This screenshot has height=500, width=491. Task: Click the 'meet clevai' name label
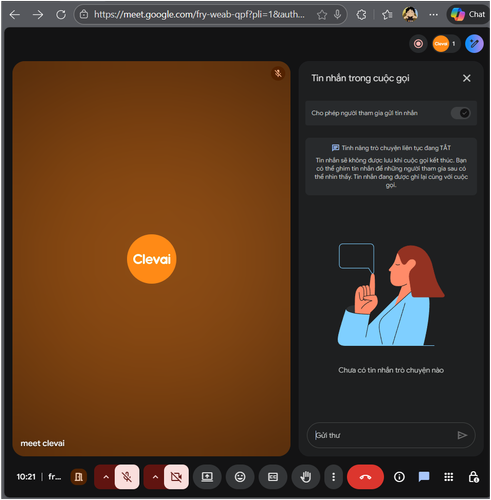pos(42,443)
